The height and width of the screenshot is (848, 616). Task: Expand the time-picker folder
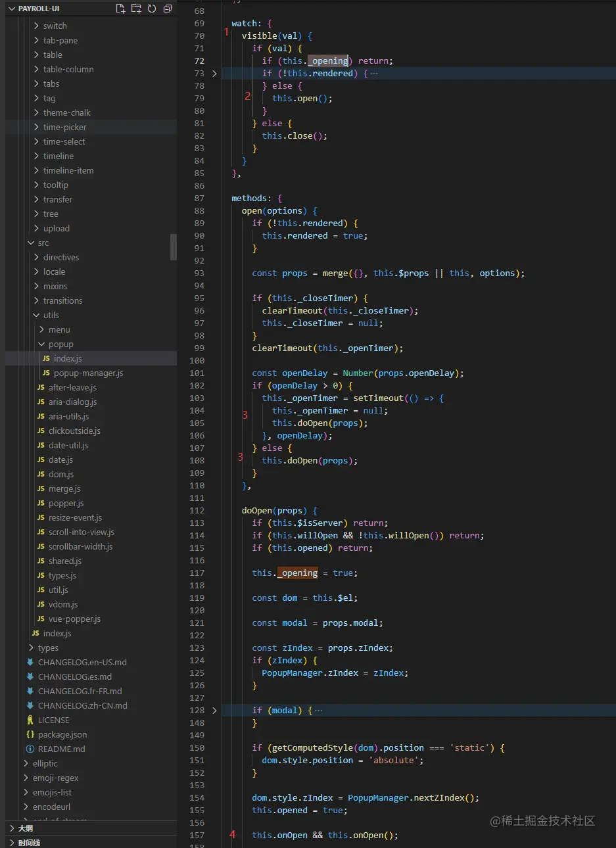point(65,127)
